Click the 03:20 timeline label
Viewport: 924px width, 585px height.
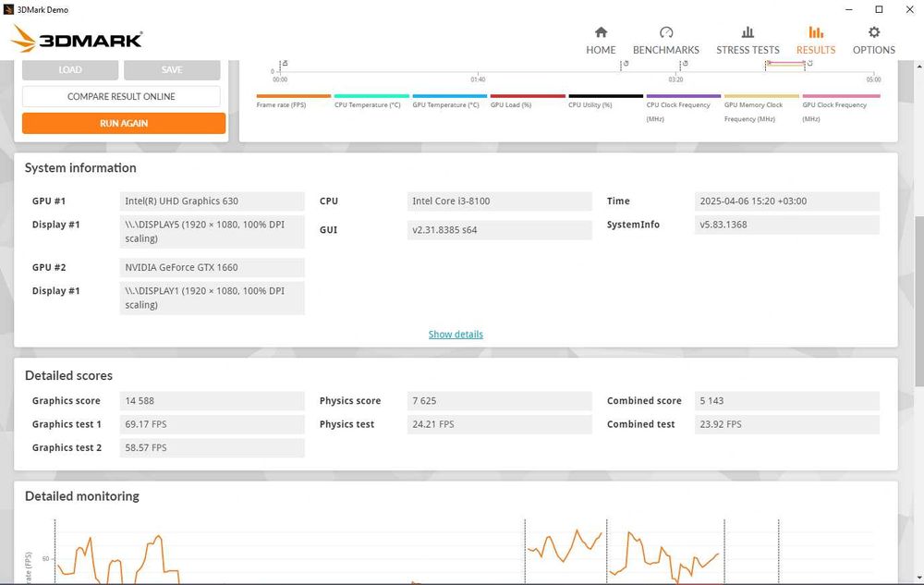pyautogui.click(x=675, y=79)
